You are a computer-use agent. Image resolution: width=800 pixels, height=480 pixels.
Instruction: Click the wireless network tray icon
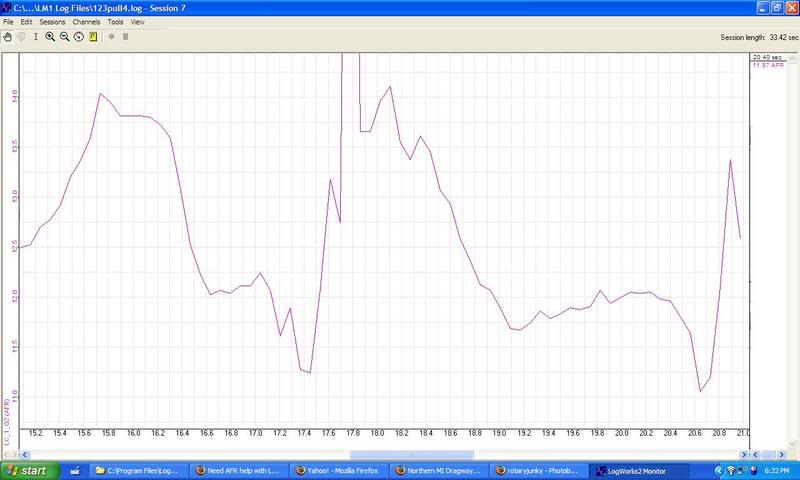coord(731,471)
